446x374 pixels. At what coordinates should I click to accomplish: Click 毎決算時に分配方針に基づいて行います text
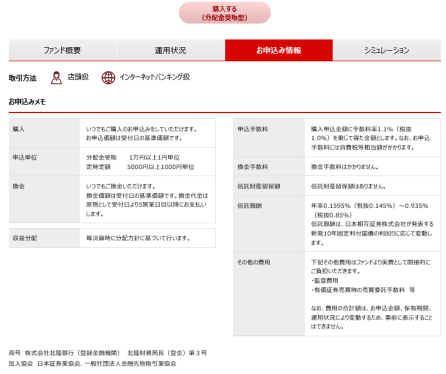pyautogui.click(x=138, y=238)
